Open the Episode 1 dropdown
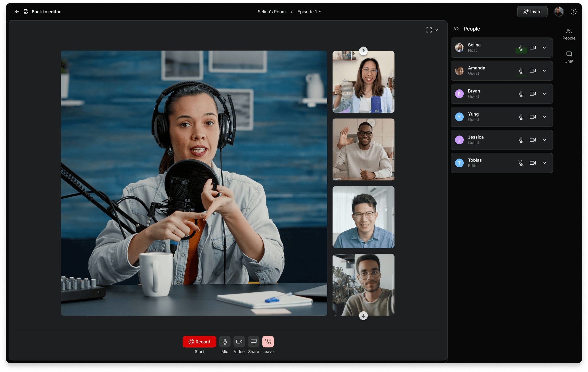This screenshot has width=588, height=372. coord(309,11)
